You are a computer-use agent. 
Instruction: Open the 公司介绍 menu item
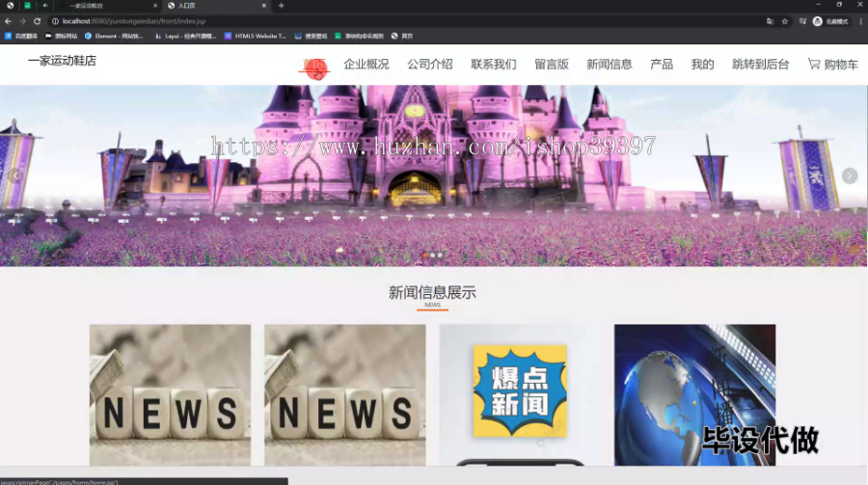[430, 65]
